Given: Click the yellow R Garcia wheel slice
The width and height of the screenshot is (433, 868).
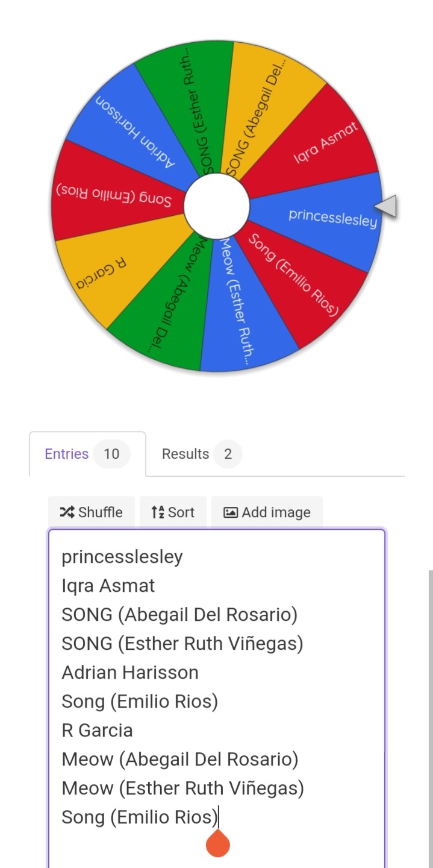Looking at the screenshot, I should (x=105, y=271).
